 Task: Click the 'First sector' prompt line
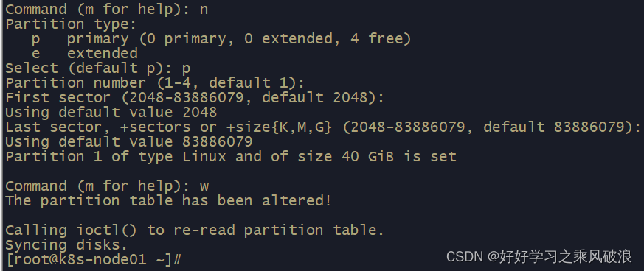click(195, 98)
